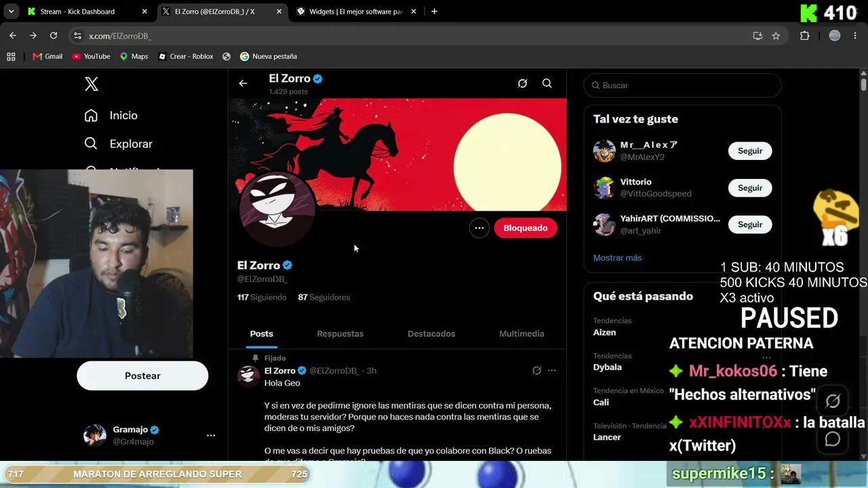Click pinned post author avatar

tap(248, 375)
